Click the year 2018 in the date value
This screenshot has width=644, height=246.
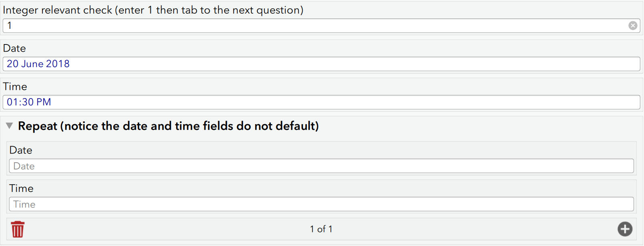click(58, 64)
